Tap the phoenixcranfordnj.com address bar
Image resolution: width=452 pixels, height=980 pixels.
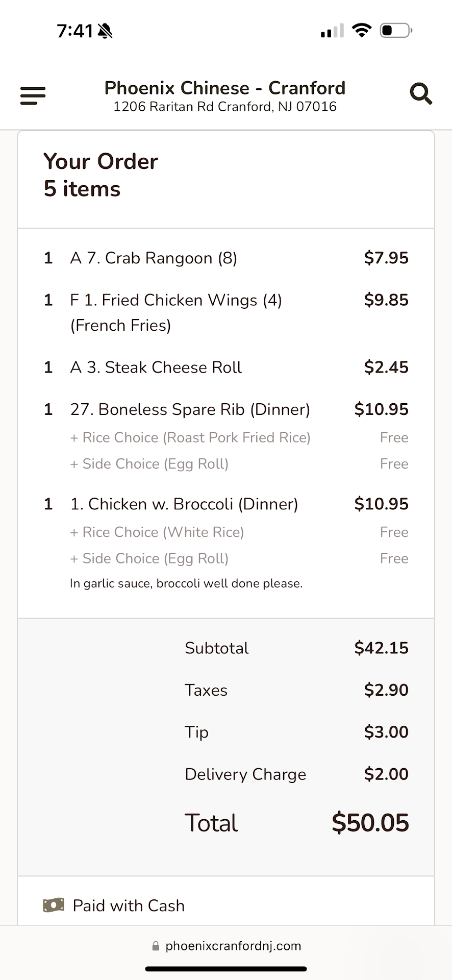[233, 946]
